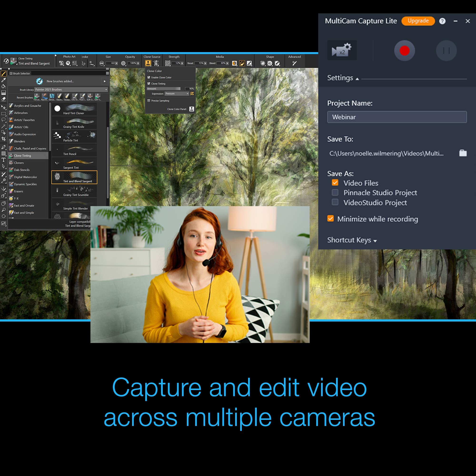
Task: Click the Project Name input field
Action: (x=397, y=117)
